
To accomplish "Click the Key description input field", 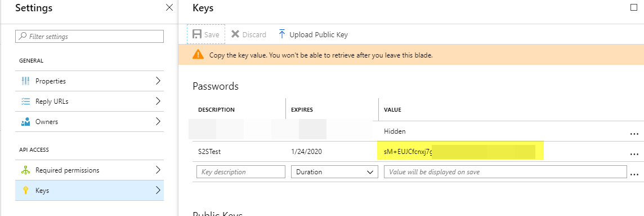I will pyautogui.click(x=241, y=171).
